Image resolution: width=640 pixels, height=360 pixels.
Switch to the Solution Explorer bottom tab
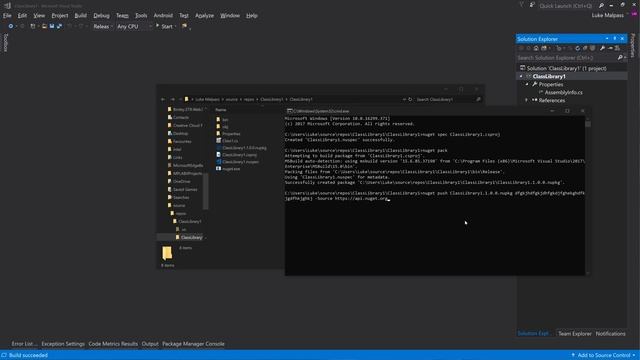[533, 334]
